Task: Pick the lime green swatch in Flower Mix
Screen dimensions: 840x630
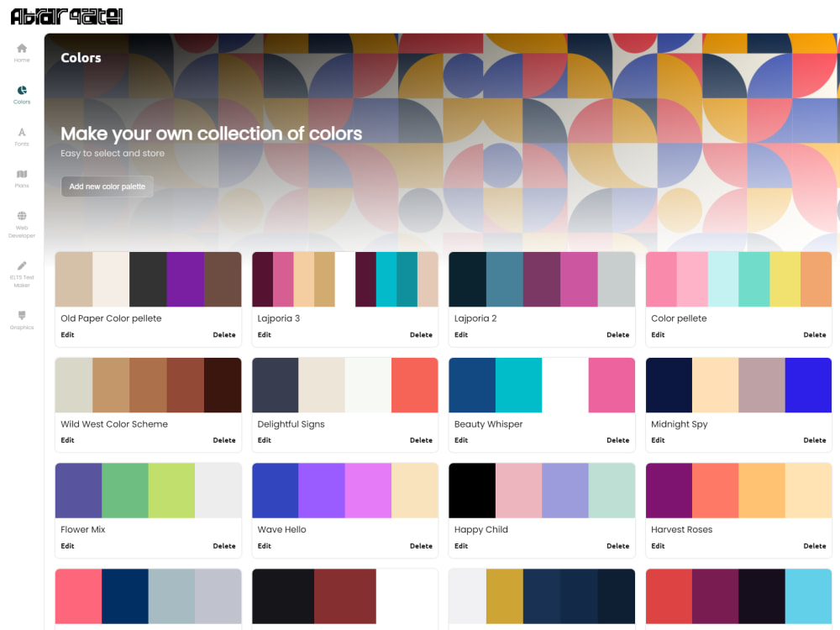Action: tap(171, 491)
